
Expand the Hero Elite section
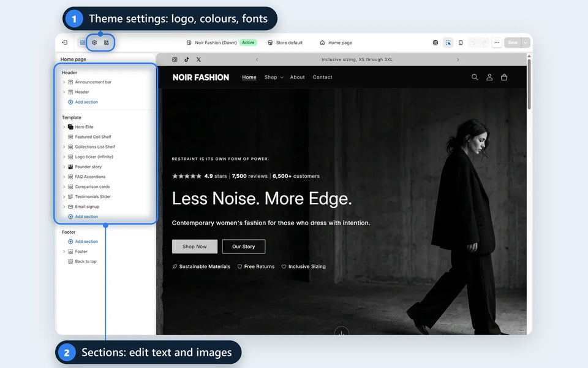[x=64, y=127]
